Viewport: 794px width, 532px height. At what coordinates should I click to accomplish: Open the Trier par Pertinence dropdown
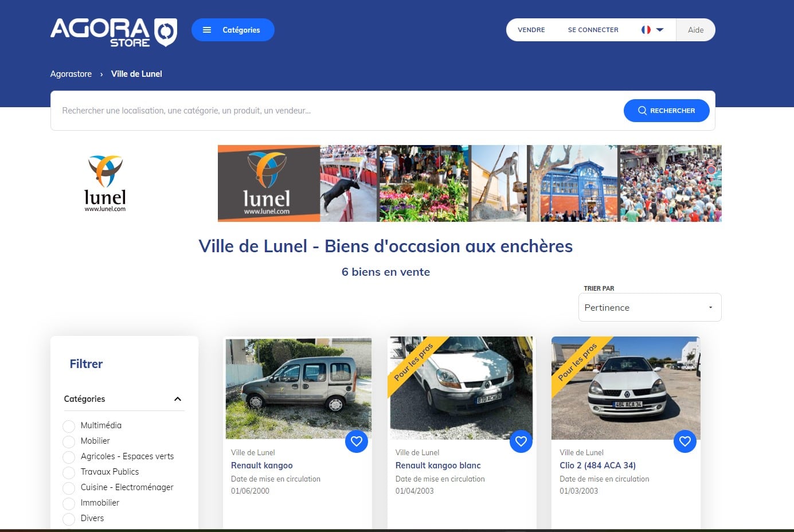[x=650, y=307]
